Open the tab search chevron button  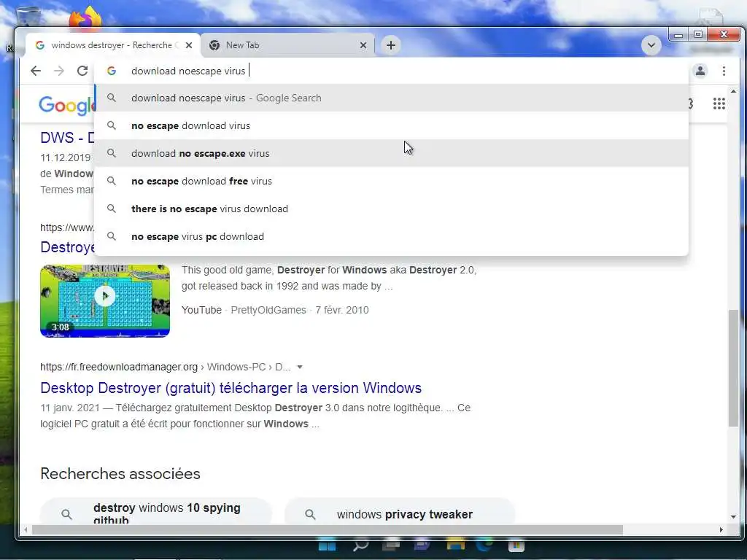click(651, 45)
